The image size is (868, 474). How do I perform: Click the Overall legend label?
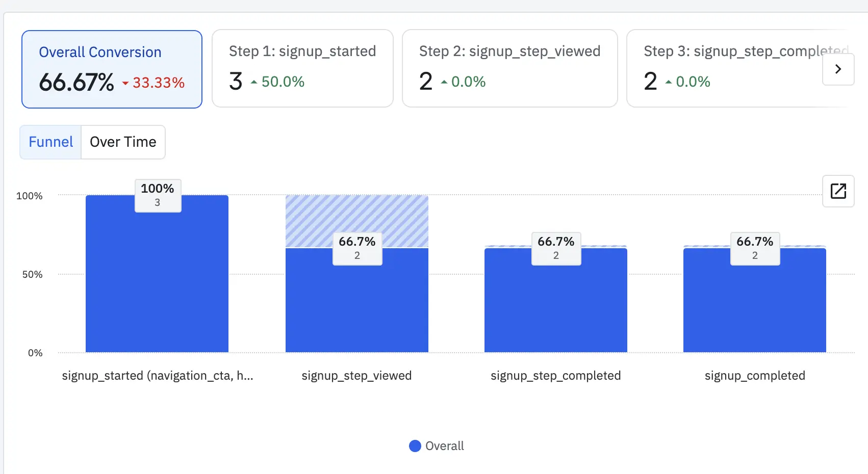[445, 446]
